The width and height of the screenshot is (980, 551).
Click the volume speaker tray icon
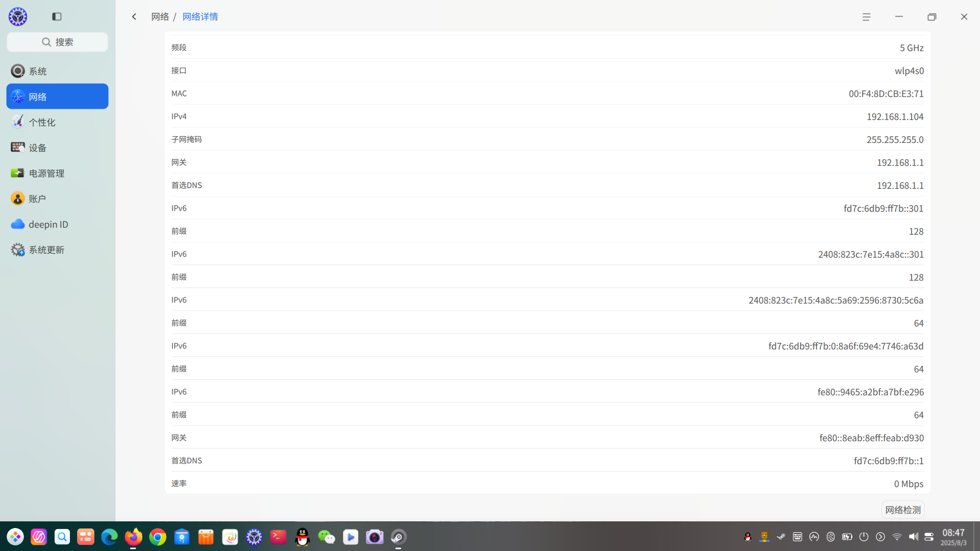pos(913,537)
